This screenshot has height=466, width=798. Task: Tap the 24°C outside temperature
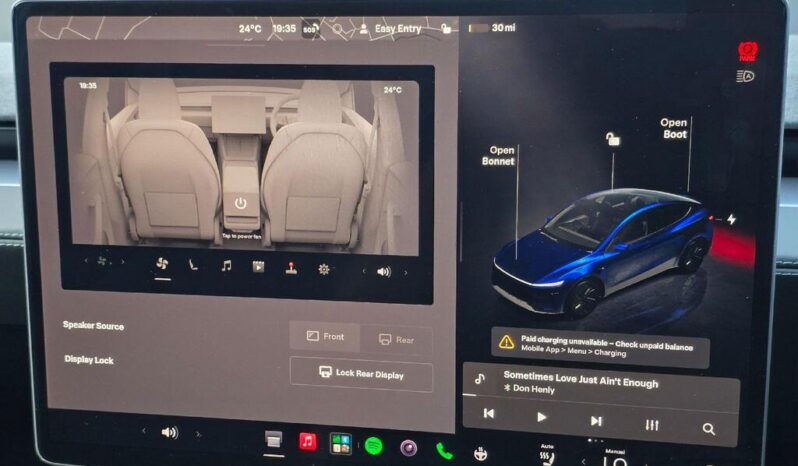tap(250, 28)
